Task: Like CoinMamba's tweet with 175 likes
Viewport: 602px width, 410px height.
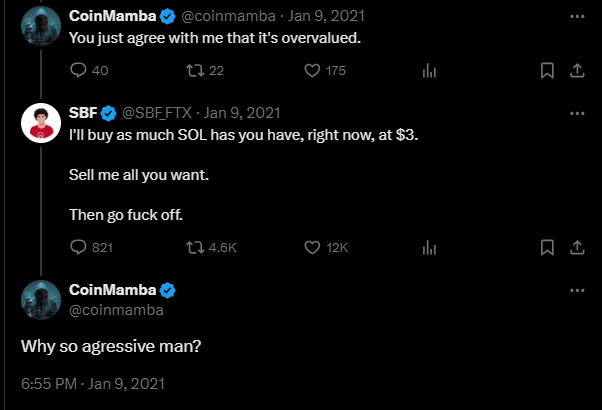Action: pos(311,70)
